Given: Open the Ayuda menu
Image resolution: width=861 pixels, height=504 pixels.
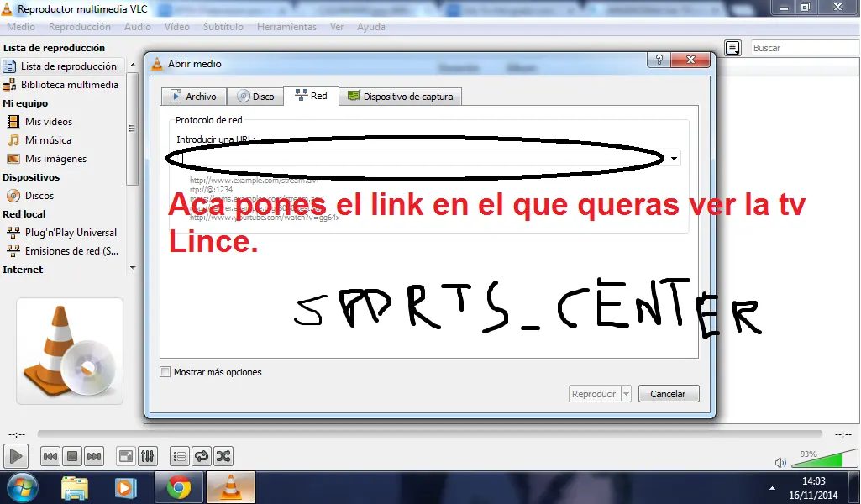Looking at the screenshot, I should pos(371,27).
